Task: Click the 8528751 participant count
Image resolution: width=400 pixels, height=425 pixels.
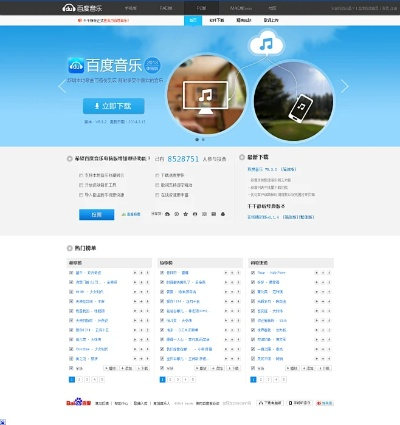Action: 183,159
